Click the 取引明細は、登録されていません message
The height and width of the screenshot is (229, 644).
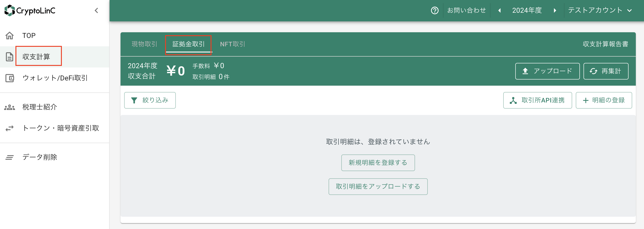[378, 142]
